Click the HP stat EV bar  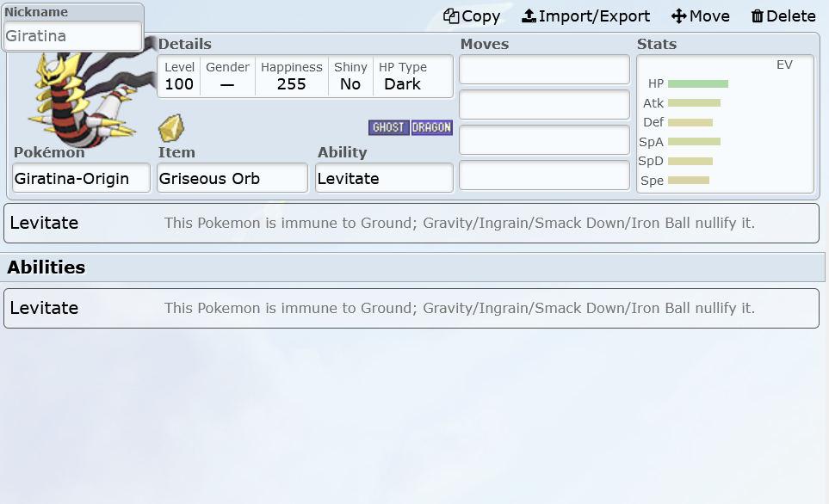tap(698, 84)
